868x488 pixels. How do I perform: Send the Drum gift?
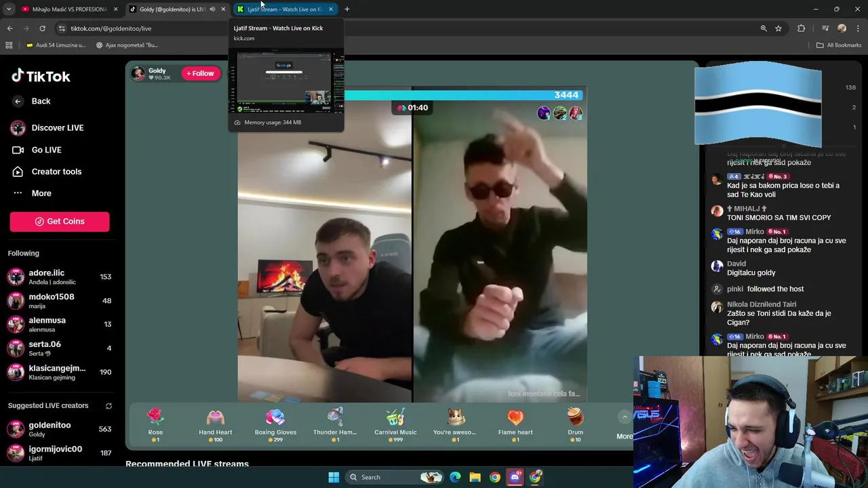[x=575, y=425]
